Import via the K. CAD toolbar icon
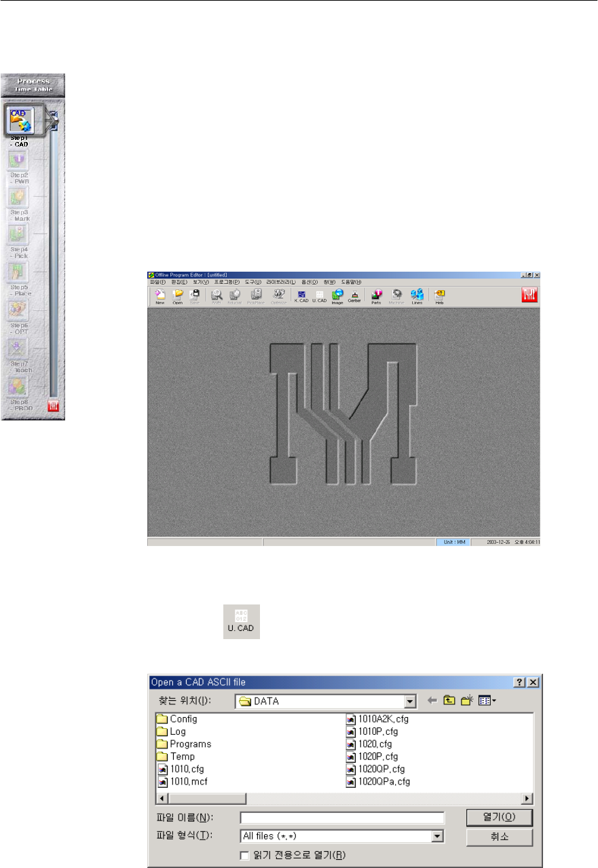The width and height of the screenshot is (598, 868). coord(301,297)
